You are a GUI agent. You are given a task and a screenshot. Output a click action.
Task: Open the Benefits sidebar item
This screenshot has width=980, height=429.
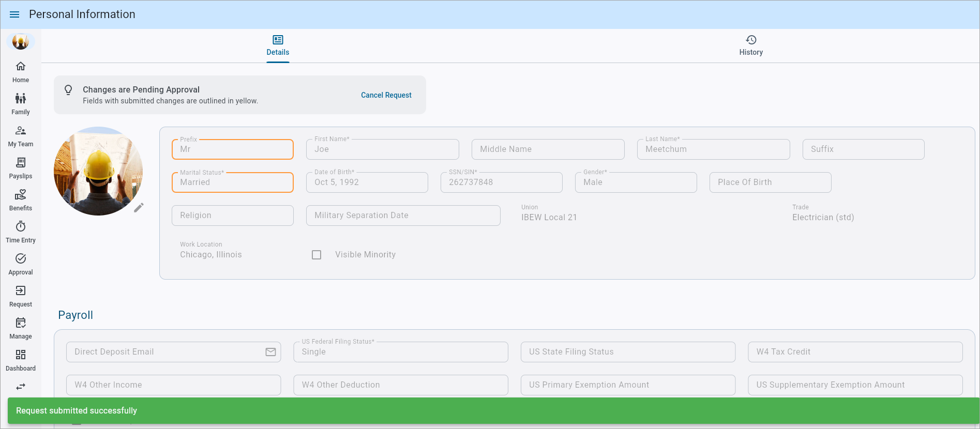21,200
